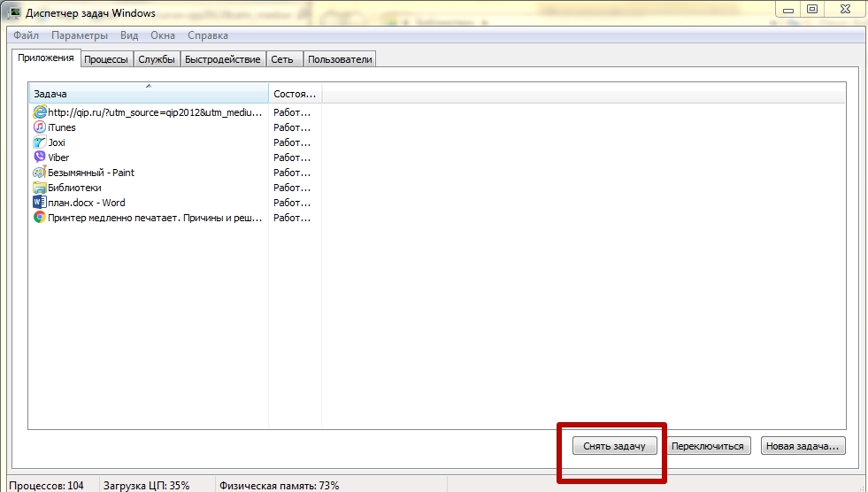The height and width of the screenshot is (492, 868).
Task: Click the Paint icon for Безымянный
Action: pyautogui.click(x=39, y=173)
